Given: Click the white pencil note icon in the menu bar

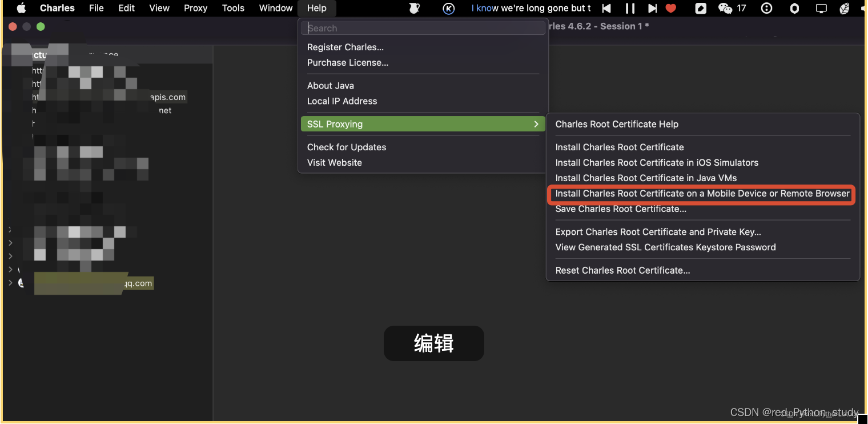Looking at the screenshot, I should [701, 8].
